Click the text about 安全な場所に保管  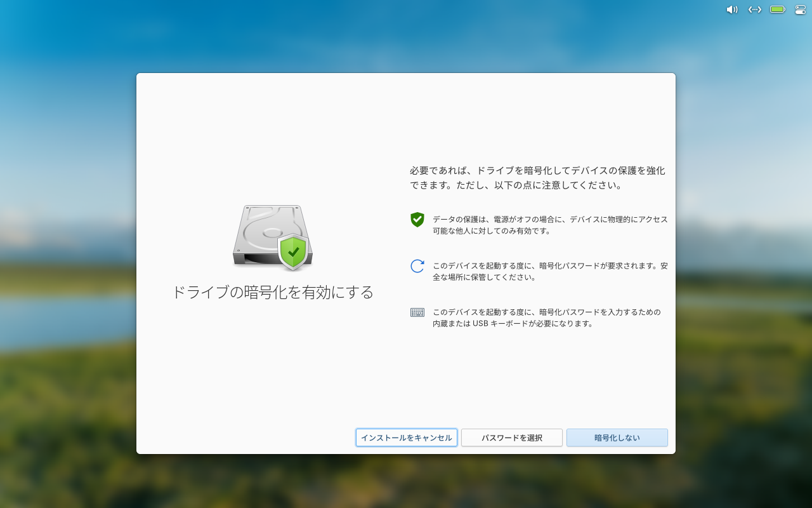[x=550, y=272]
